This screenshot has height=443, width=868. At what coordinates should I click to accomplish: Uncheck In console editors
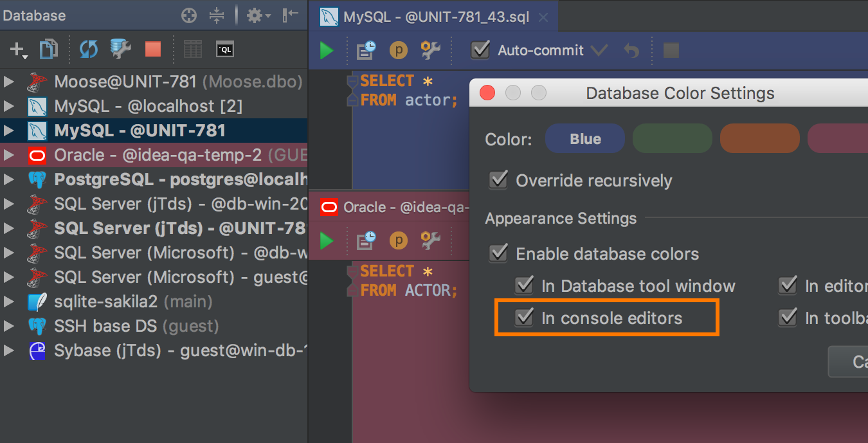[525, 317]
